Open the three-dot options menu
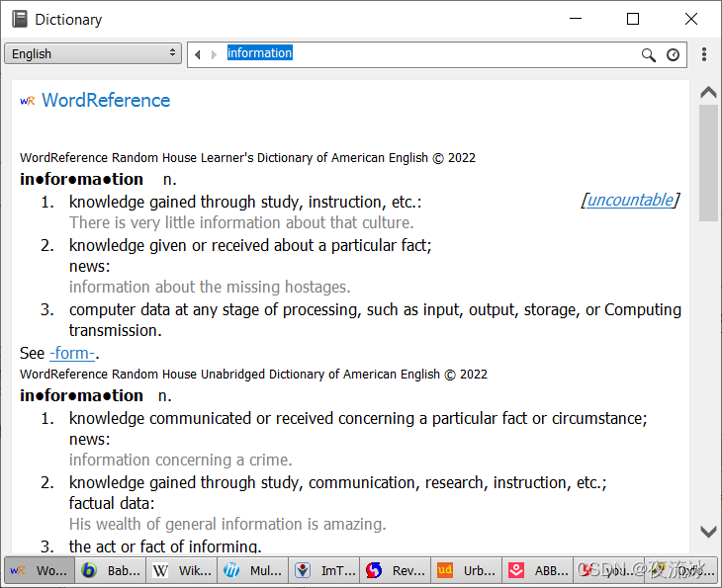This screenshot has height=588, width=722. [704, 54]
